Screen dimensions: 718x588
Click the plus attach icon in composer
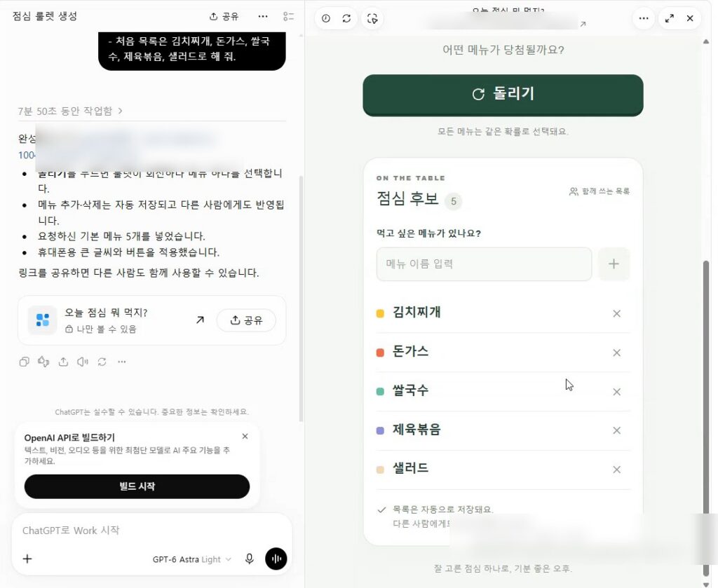click(27, 559)
